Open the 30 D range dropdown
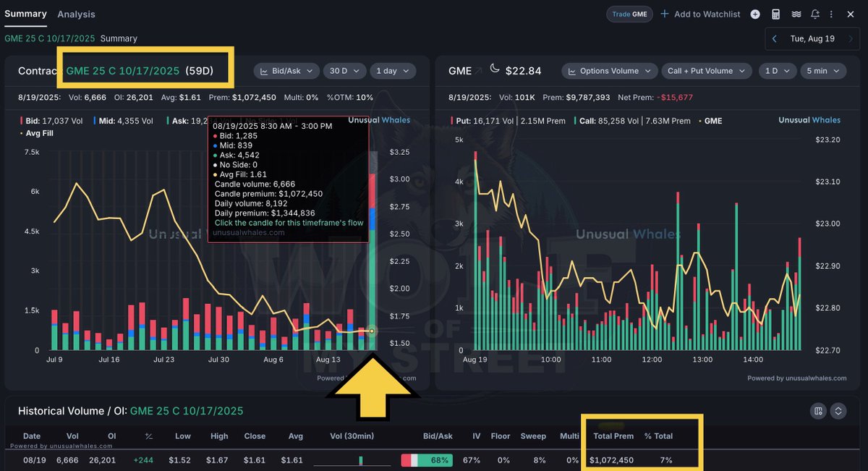Viewport: 868px width, 471px height. 344,71
